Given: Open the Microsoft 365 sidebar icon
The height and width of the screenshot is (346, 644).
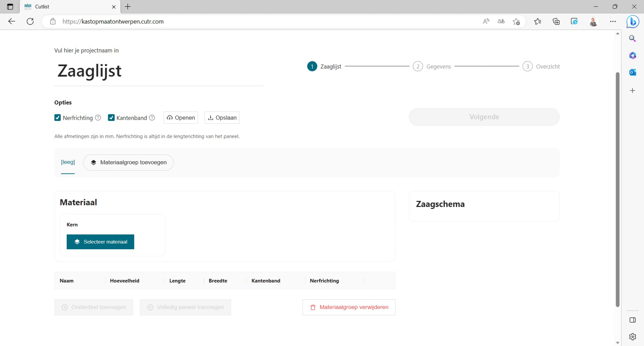Looking at the screenshot, I should pyautogui.click(x=632, y=55).
